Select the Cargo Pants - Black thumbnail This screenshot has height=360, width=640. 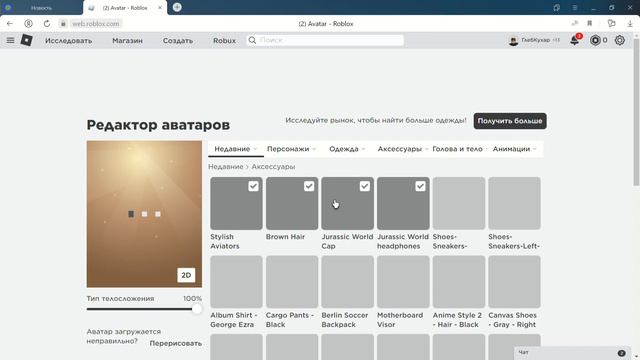(292, 282)
